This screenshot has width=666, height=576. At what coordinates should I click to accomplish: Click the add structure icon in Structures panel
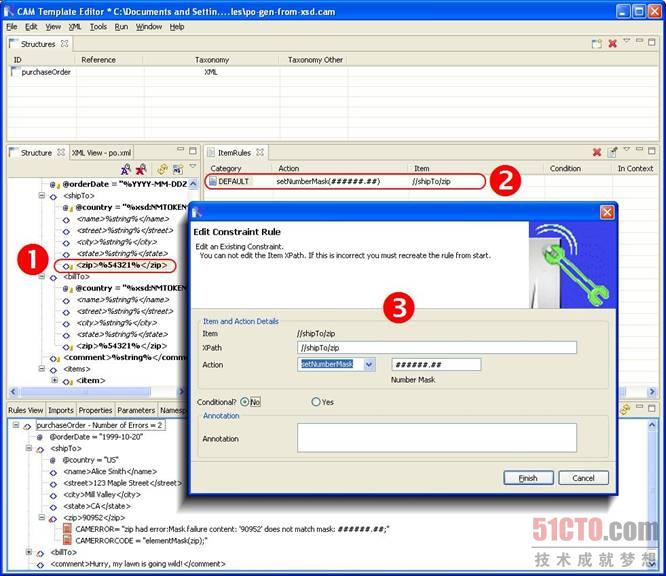pyautogui.click(x=597, y=43)
